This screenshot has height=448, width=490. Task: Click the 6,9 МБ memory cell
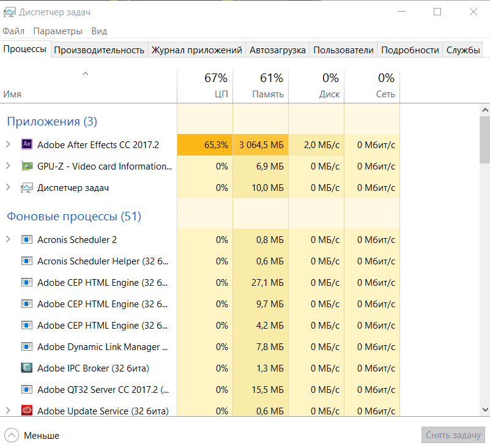261,166
